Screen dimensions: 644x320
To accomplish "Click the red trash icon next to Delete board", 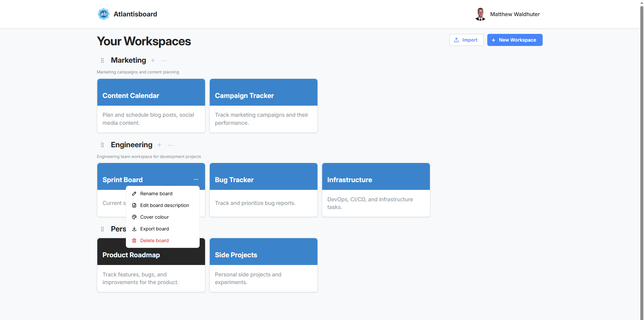I will [x=134, y=241].
